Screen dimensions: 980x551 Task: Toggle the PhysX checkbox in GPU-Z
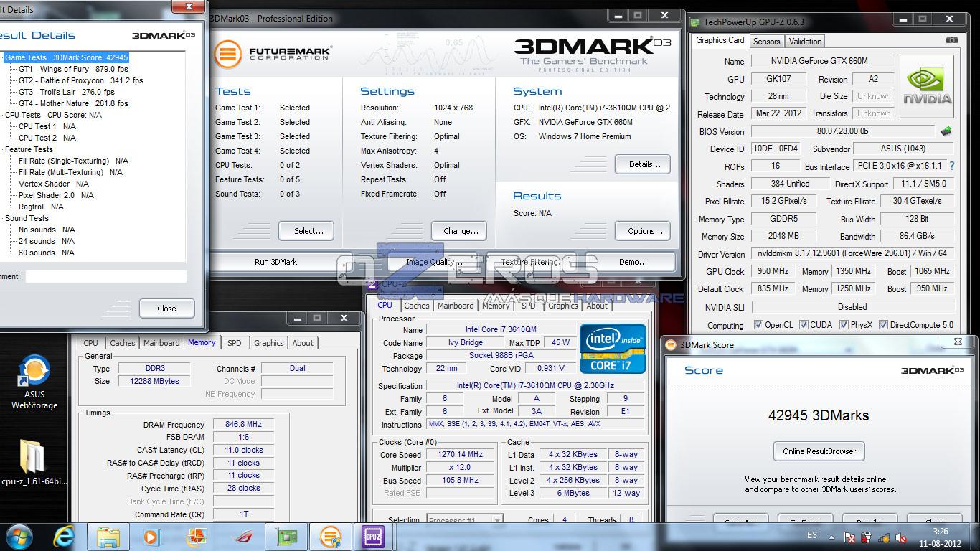[x=844, y=325]
